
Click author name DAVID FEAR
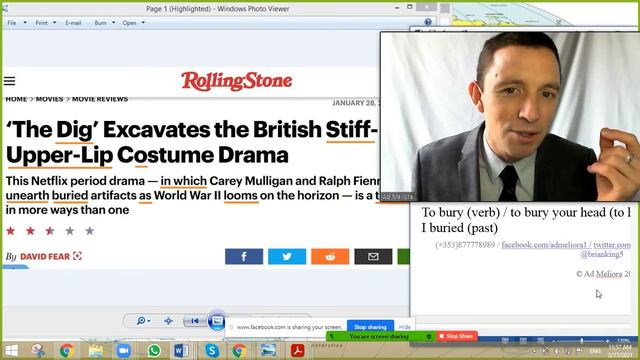pyautogui.click(x=45, y=256)
